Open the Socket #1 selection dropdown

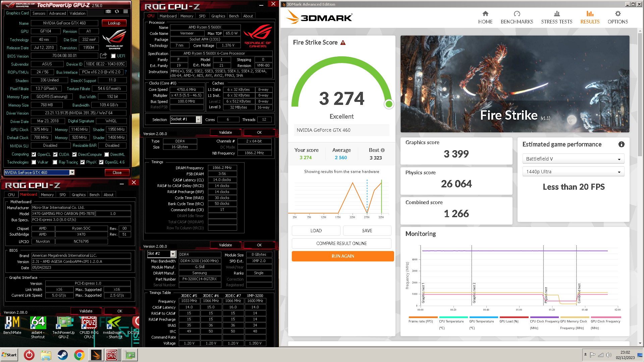[199, 119]
